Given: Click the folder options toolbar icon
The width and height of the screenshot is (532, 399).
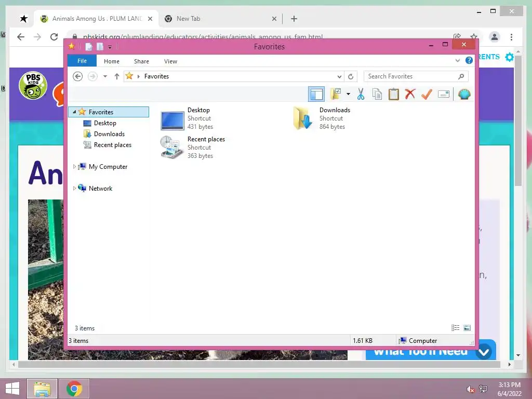Looking at the screenshot, I should pos(336,94).
